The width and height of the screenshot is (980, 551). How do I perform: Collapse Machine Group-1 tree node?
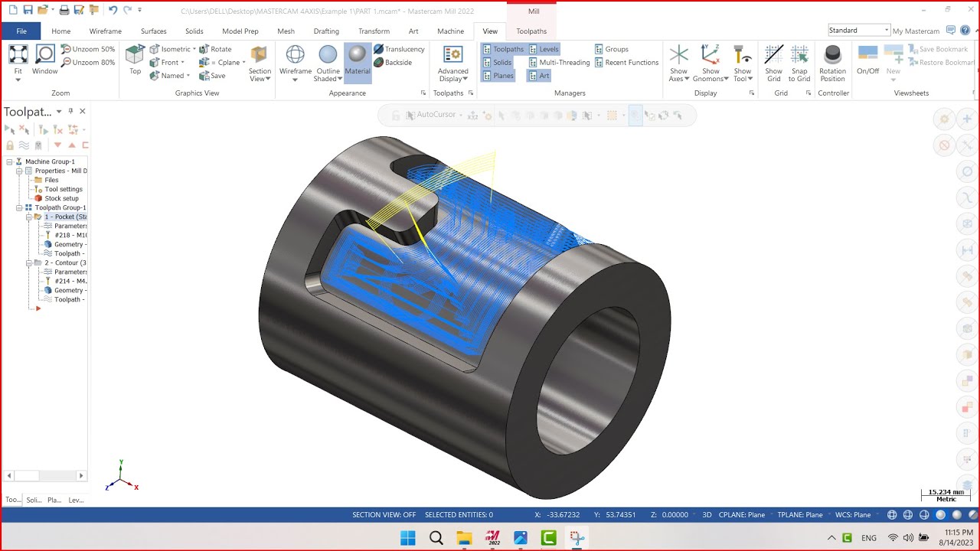(9, 161)
